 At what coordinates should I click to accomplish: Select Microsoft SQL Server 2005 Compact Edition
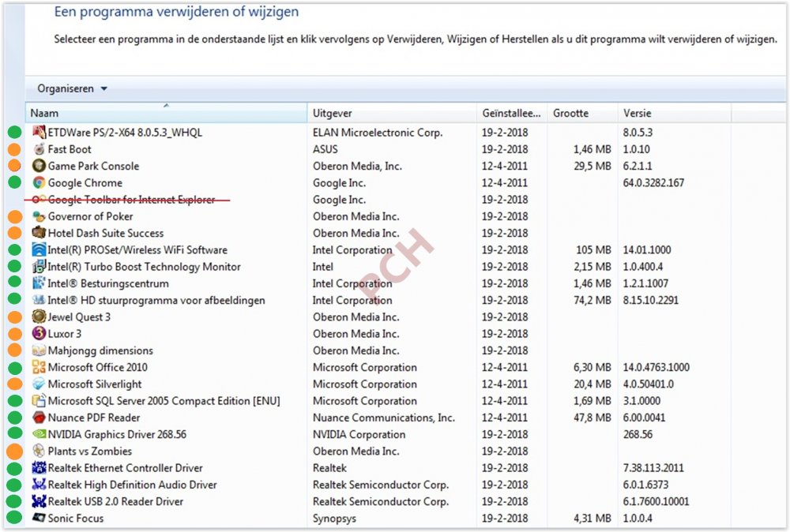[x=164, y=401]
